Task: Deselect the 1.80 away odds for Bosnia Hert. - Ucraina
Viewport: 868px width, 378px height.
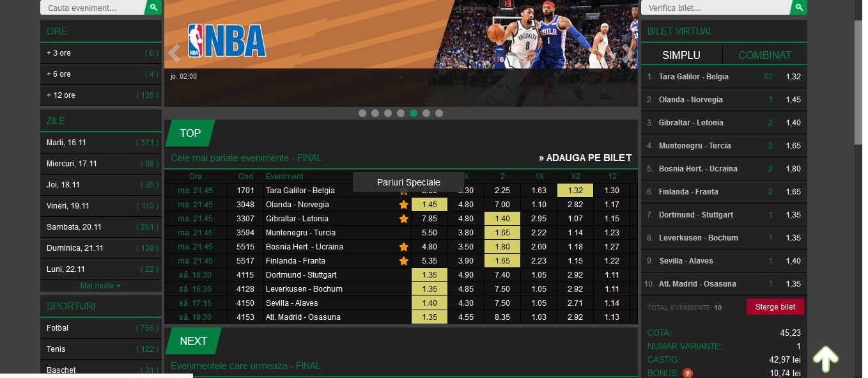Action: click(502, 247)
